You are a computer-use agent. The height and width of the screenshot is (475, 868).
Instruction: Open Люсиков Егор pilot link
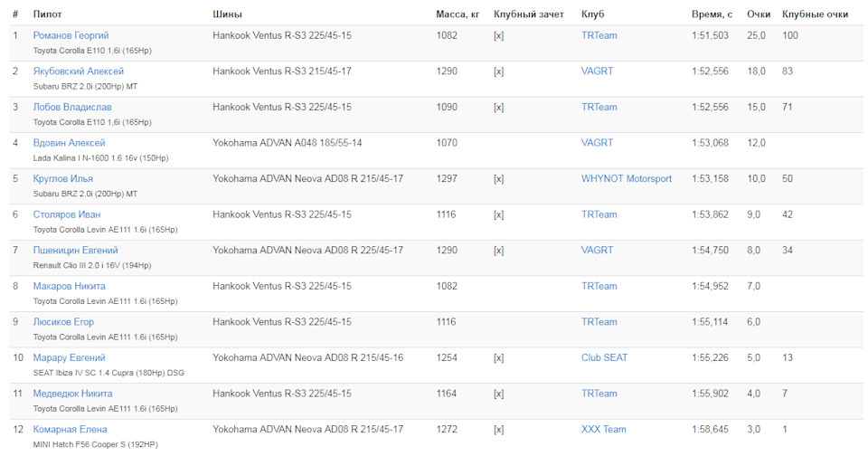63,322
